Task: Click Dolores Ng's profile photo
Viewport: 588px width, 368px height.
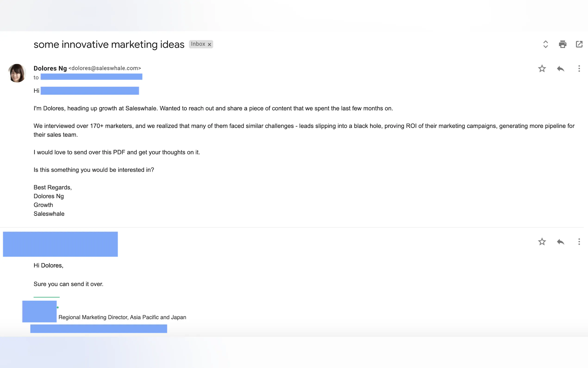Action: pos(17,73)
